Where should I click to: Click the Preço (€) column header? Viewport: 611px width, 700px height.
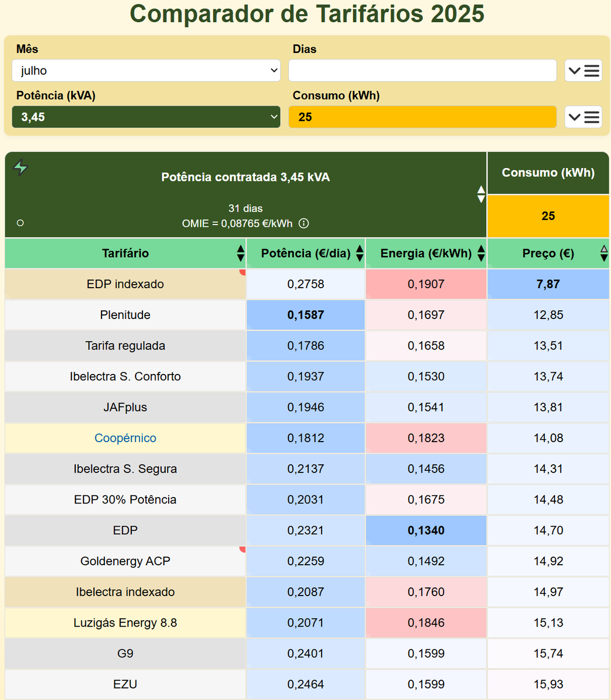pos(548,253)
